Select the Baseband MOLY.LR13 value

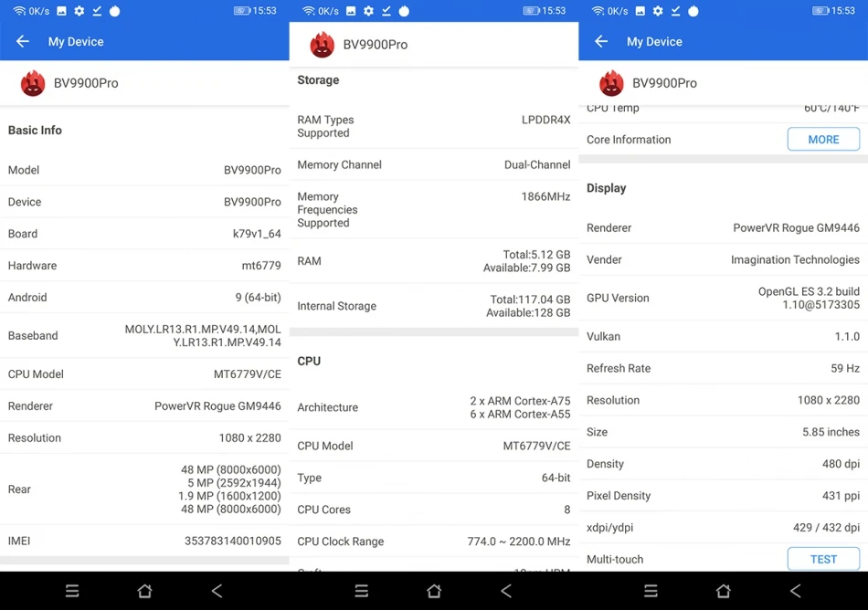point(203,336)
